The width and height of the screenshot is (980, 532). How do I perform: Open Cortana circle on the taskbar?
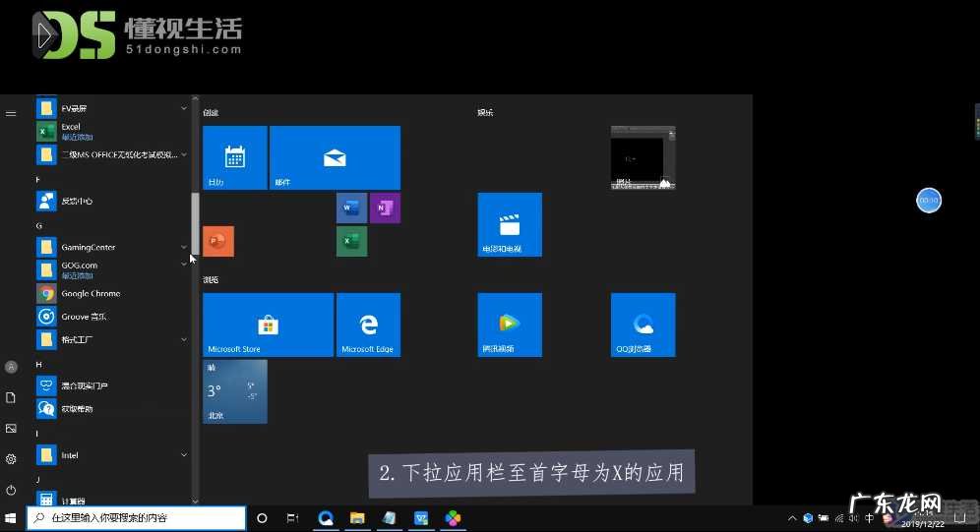(262, 518)
